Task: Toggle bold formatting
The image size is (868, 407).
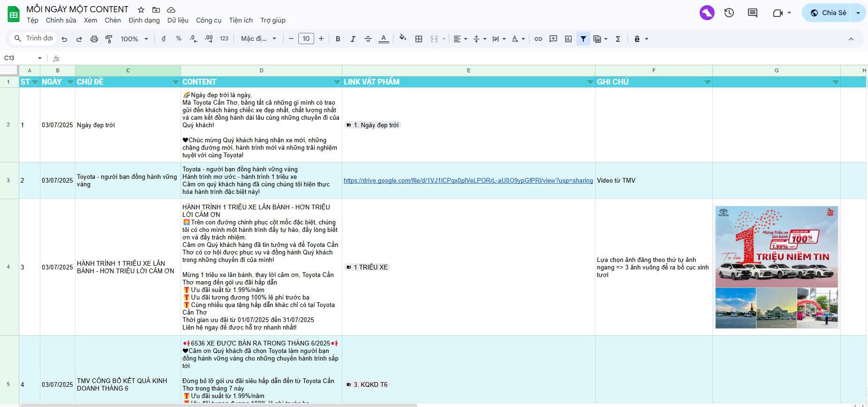Action: point(338,39)
